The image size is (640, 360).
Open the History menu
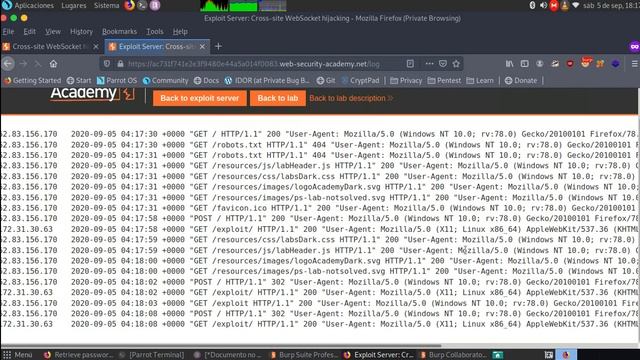point(81,31)
